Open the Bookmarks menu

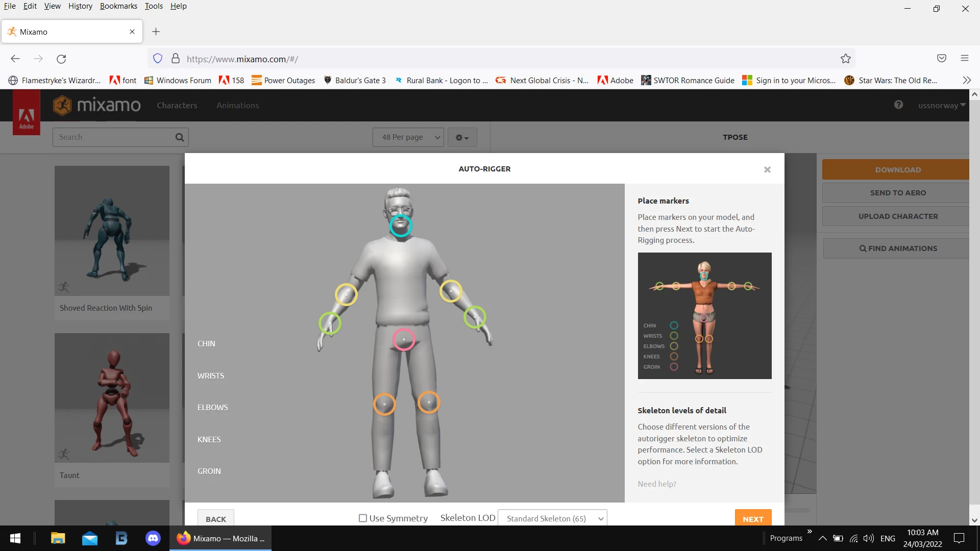click(118, 6)
